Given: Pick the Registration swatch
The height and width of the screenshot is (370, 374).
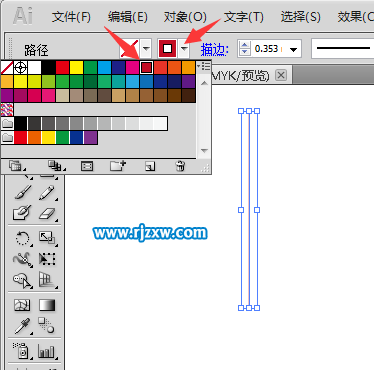Looking at the screenshot, I should click(x=20, y=68).
